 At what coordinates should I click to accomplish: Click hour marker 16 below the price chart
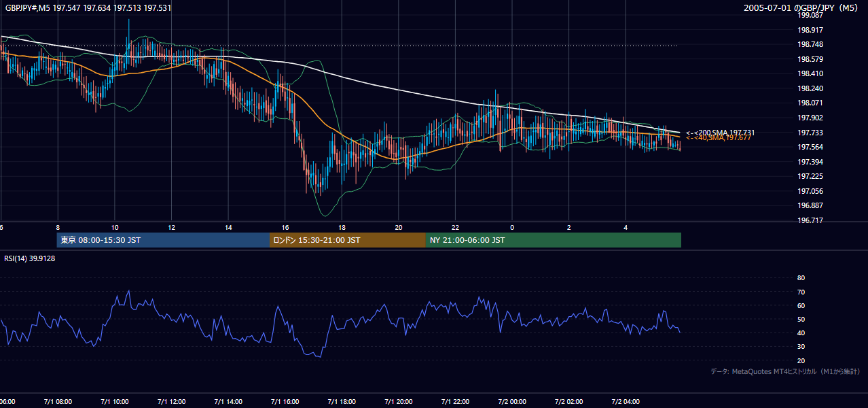point(285,227)
